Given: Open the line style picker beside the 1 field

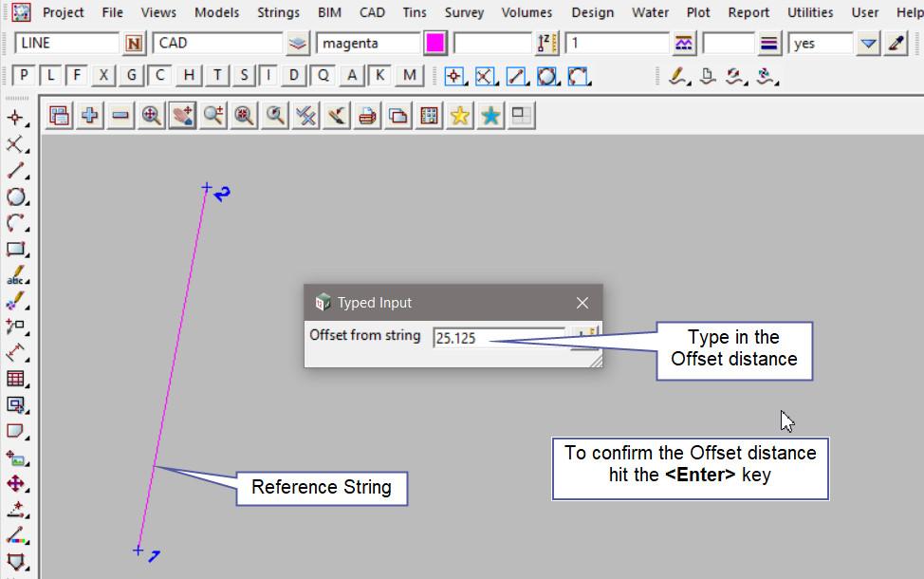Looking at the screenshot, I should click(x=684, y=44).
